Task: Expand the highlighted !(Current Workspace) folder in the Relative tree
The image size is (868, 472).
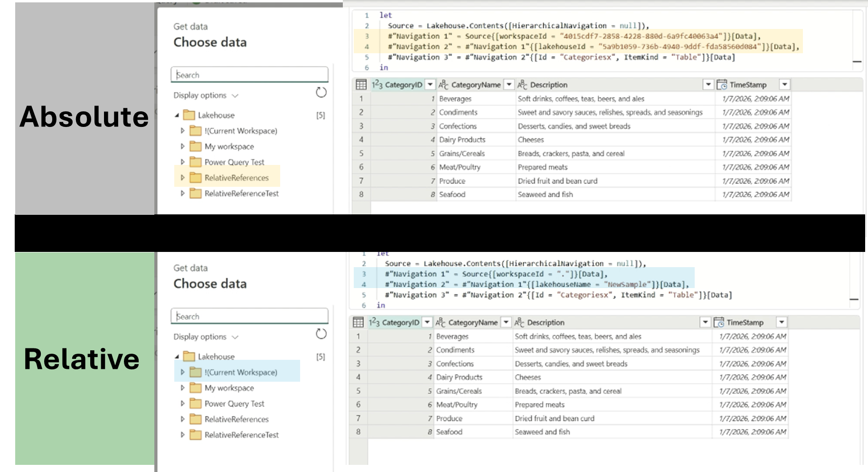Action: pos(182,372)
